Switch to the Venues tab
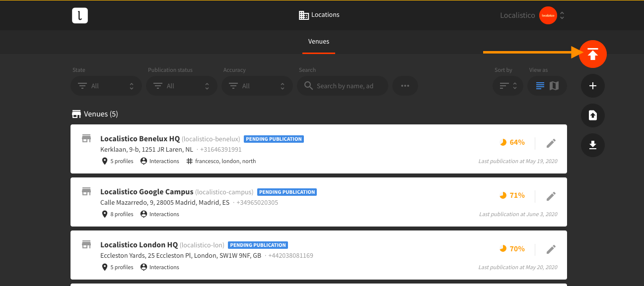The width and height of the screenshot is (644, 286). click(319, 42)
